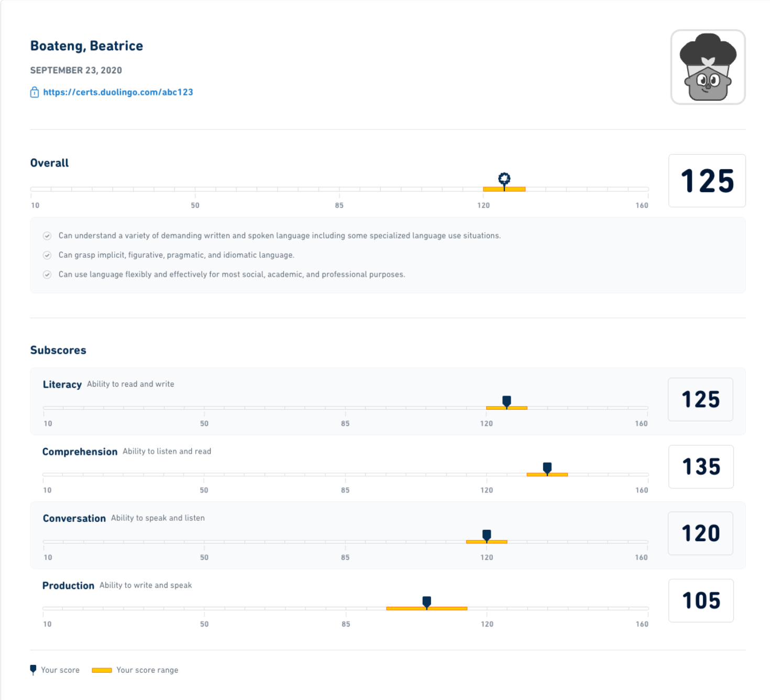The image size is (770, 700).
Task: Open the certs.duolingo.com certificate link
Action: 118,92
